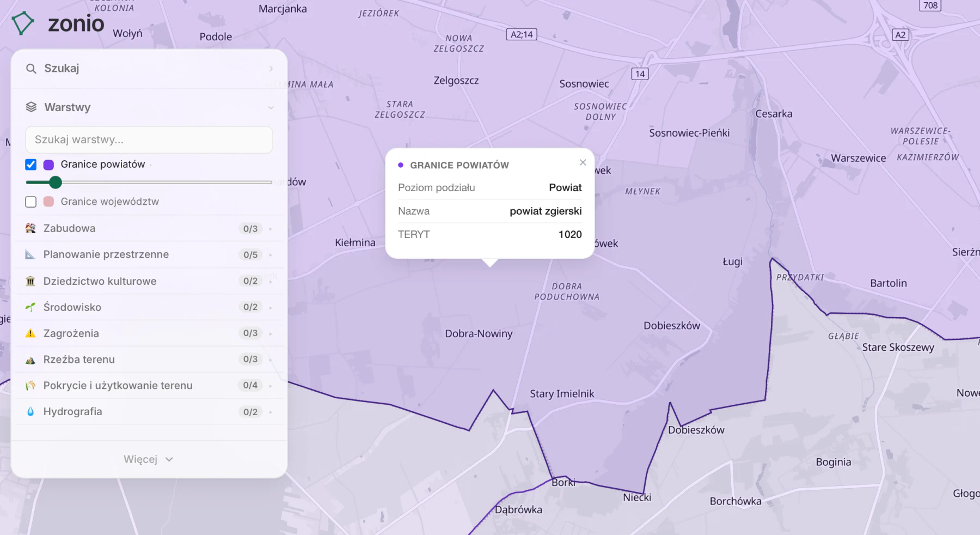Enable the Granice województw layer checkbox

[31, 202]
